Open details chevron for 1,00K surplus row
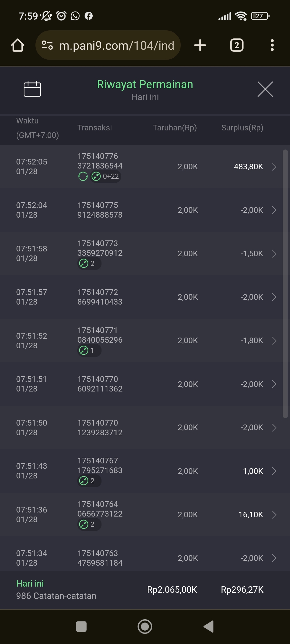Viewport: 290px width, 644px height. [274, 471]
